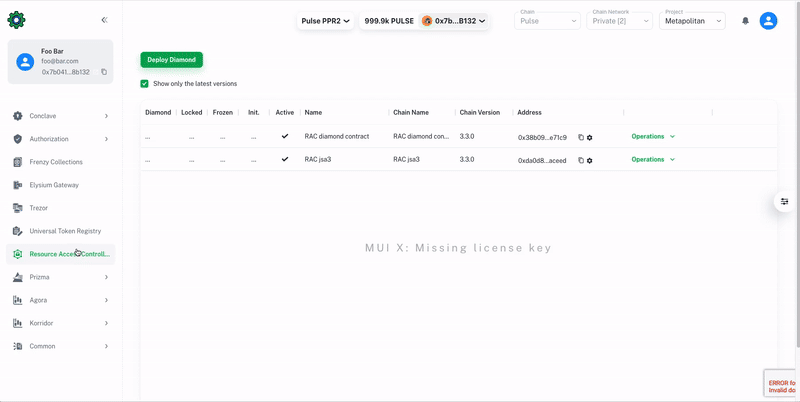Open settings gear for RAC jsa3 row

590,160
